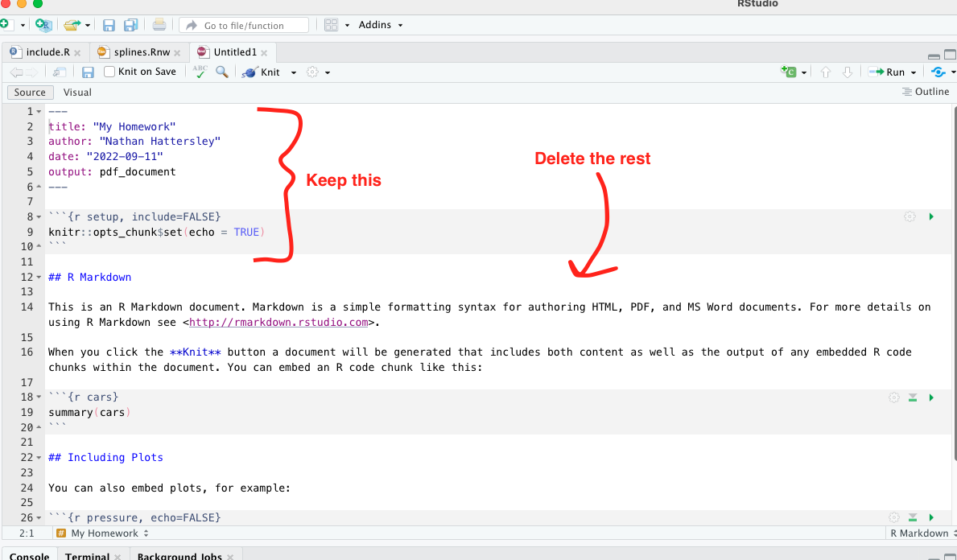Click the Run button
This screenshot has height=560, width=957.
pos(887,72)
